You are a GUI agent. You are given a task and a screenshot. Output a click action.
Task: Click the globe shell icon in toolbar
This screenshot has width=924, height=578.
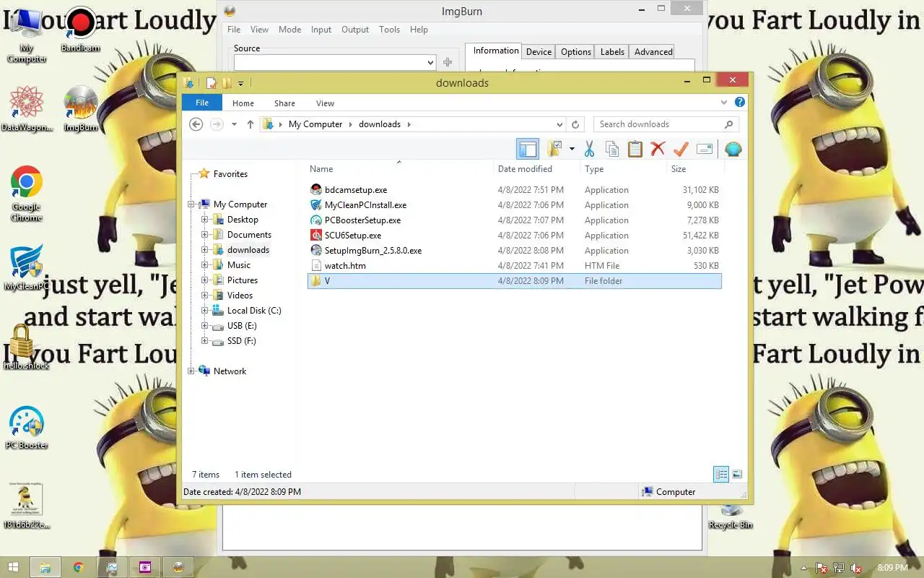click(733, 149)
